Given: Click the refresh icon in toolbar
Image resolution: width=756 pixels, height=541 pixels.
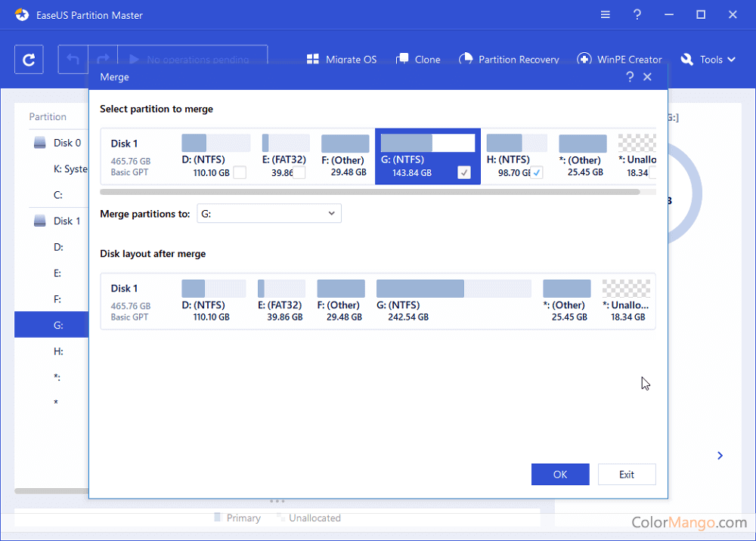Looking at the screenshot, I should click(x=29, y=60).
